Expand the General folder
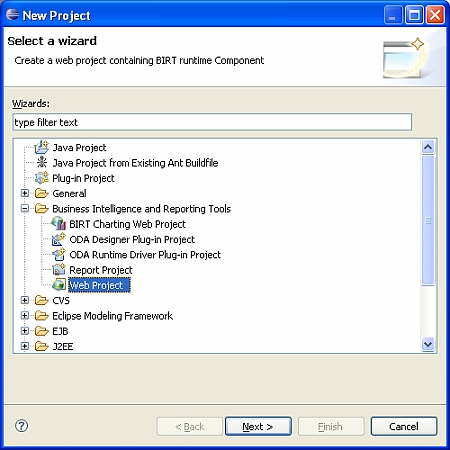The image size is (450, 450). (x=25, y=193)
